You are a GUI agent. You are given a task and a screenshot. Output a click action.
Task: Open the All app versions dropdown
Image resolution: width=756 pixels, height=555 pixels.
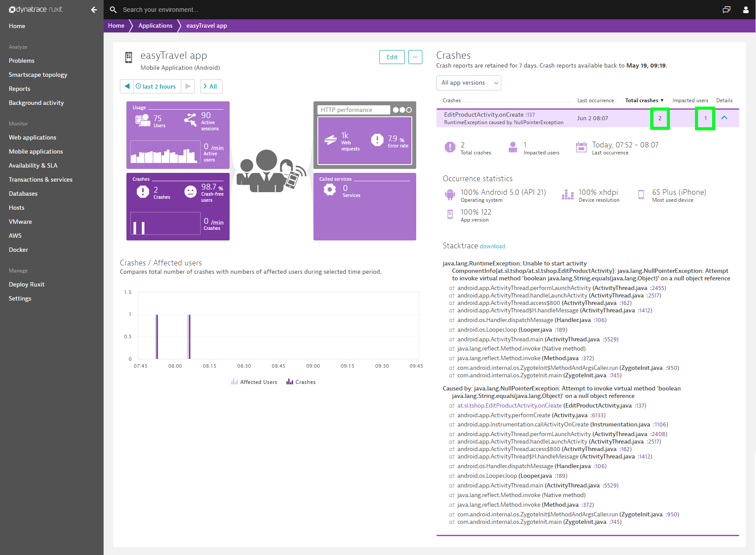pos(468,83)
